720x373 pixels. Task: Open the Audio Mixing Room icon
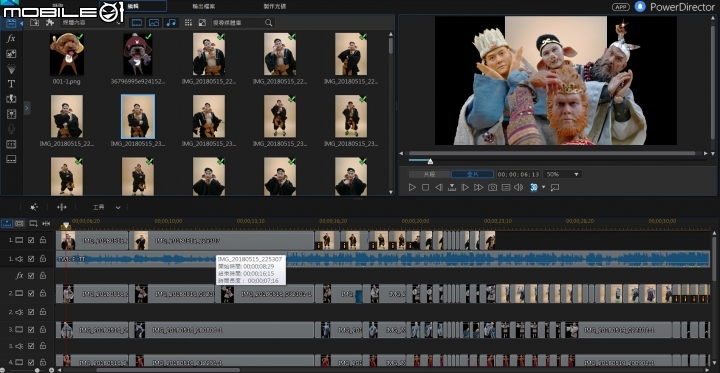click(x=11, y=114)
